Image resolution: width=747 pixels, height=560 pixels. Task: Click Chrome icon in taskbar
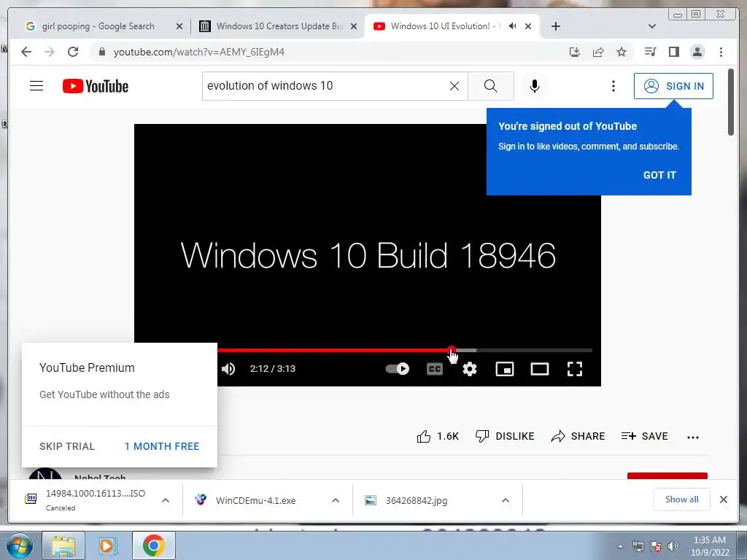pos(153,545)
